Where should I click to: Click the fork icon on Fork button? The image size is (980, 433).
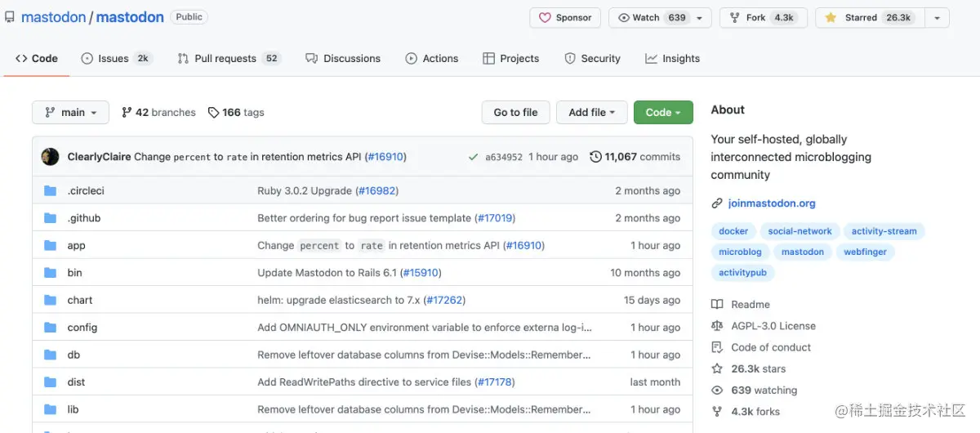click(x=735, y=18)
